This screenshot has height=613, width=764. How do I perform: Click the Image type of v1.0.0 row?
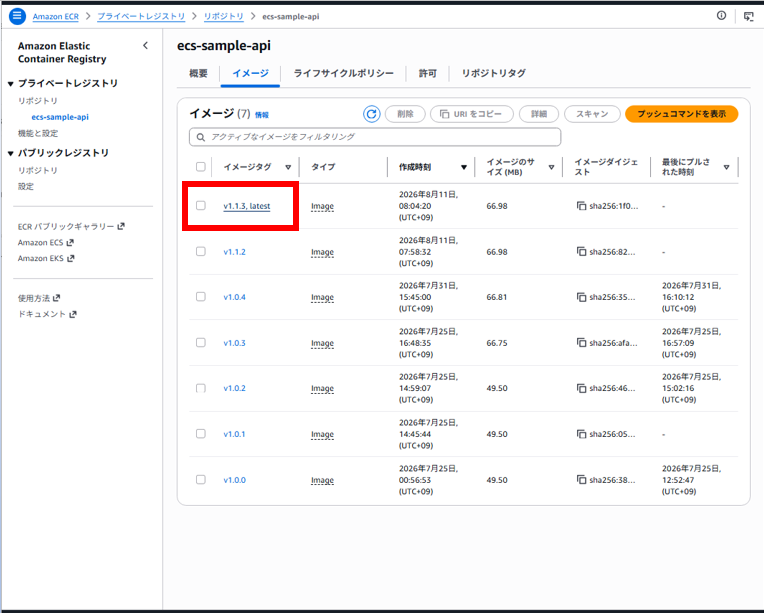(322, 480)
